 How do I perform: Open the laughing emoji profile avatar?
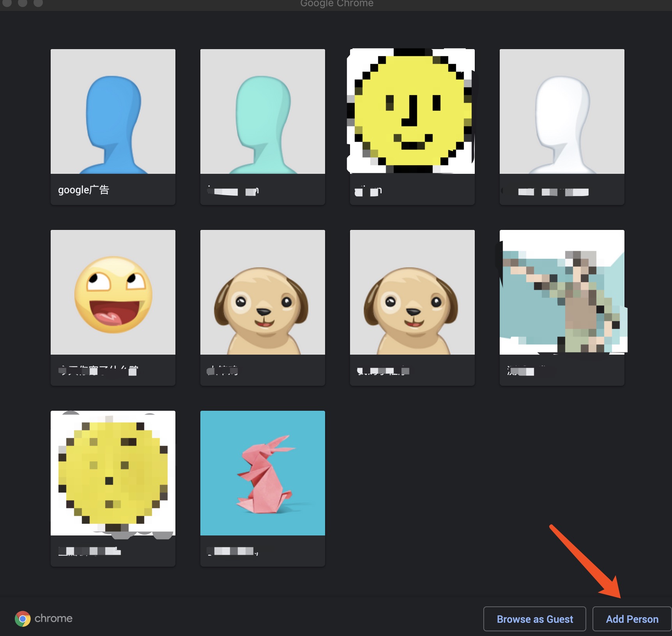point(113,292)
